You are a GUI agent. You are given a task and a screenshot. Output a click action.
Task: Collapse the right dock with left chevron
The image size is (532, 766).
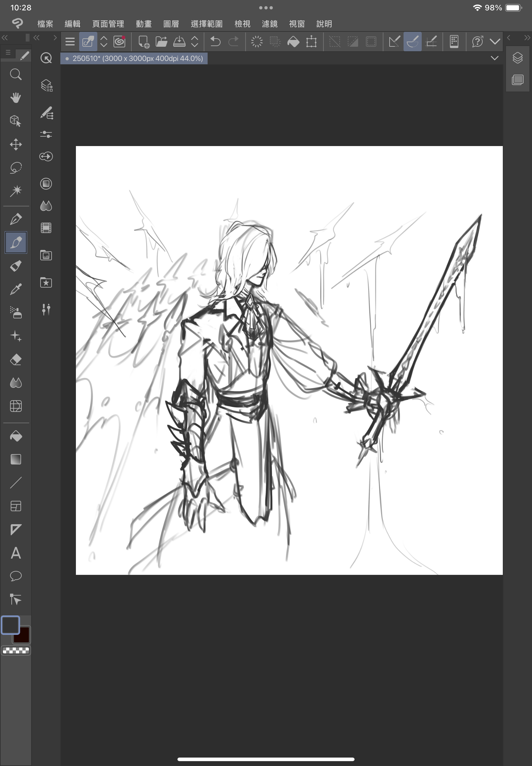509,38
